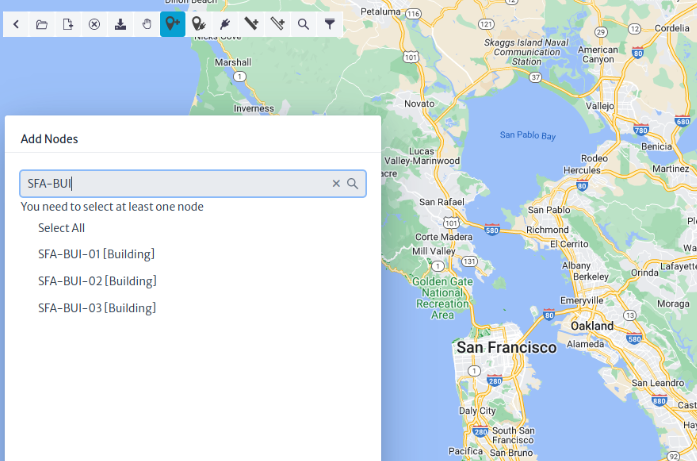Click the hollow line add tool
This screenshot has width=697, height=461.
[x=277, y=24]
